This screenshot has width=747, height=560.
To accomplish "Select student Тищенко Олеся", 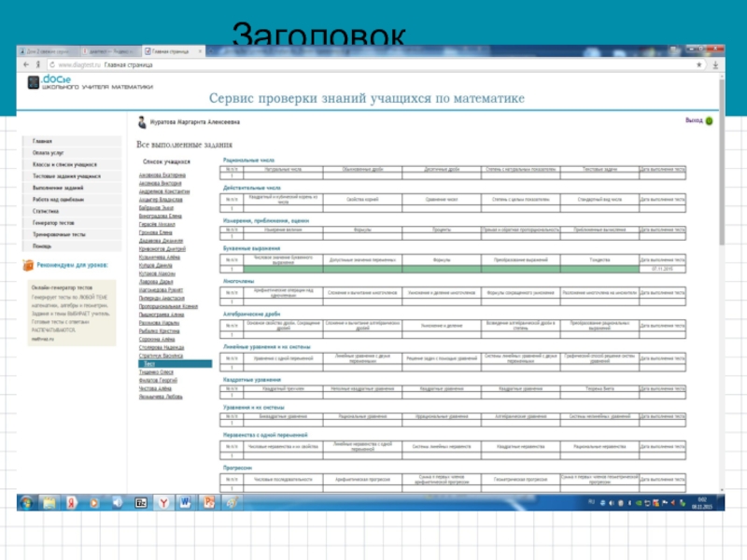I will [x=156, y=372].
